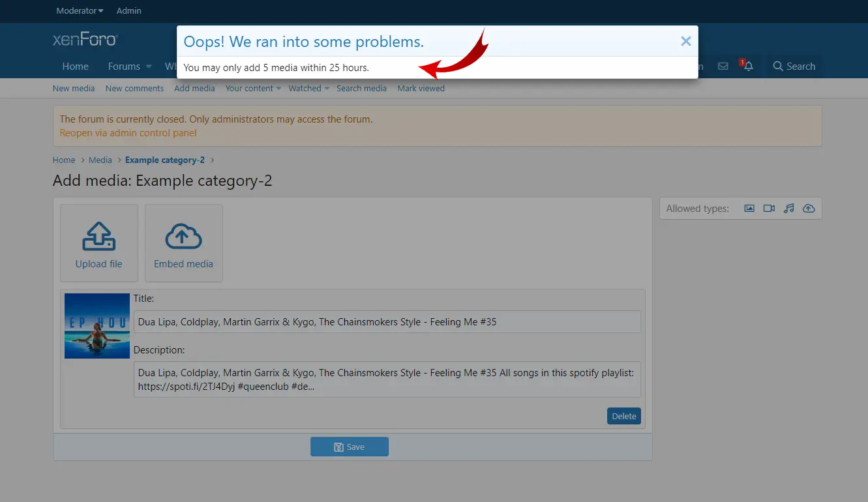Click the Embed media button
868x502 pixels.
click(184, 243)
